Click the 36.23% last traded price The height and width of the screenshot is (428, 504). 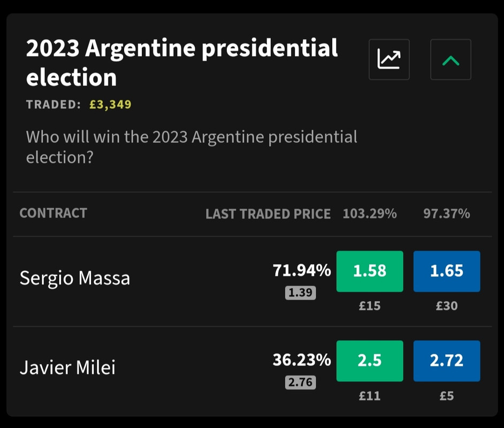(302, 360)
